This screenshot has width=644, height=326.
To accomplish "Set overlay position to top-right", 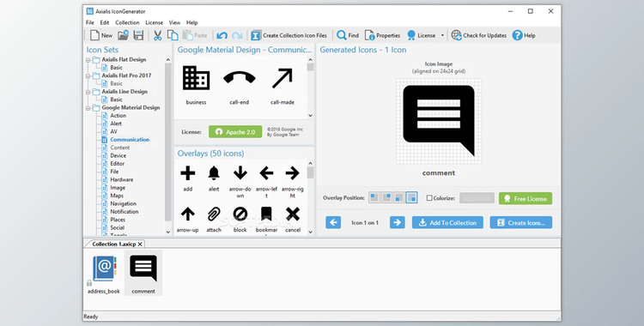I will (386, 197).
